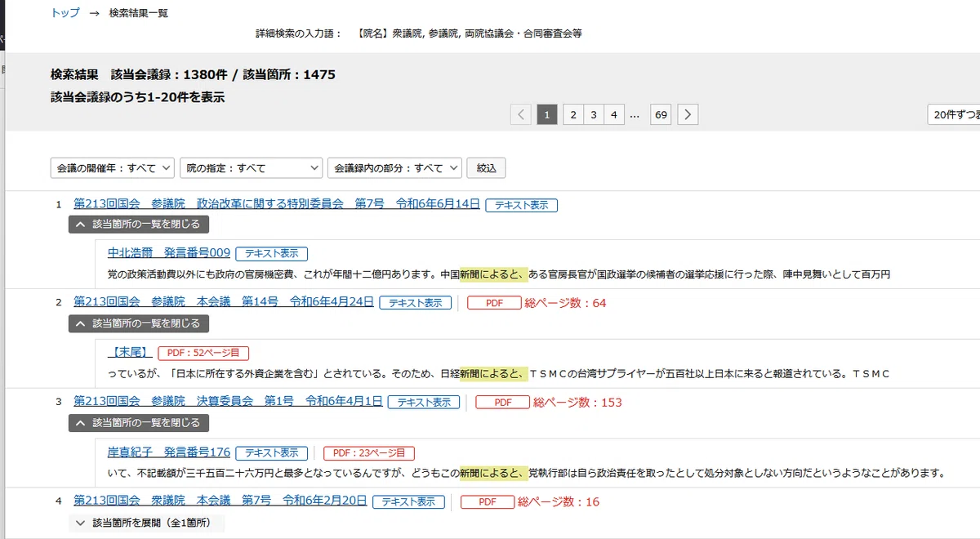Click the 検索結果一覧 breadcrumb text

(139, 13)
